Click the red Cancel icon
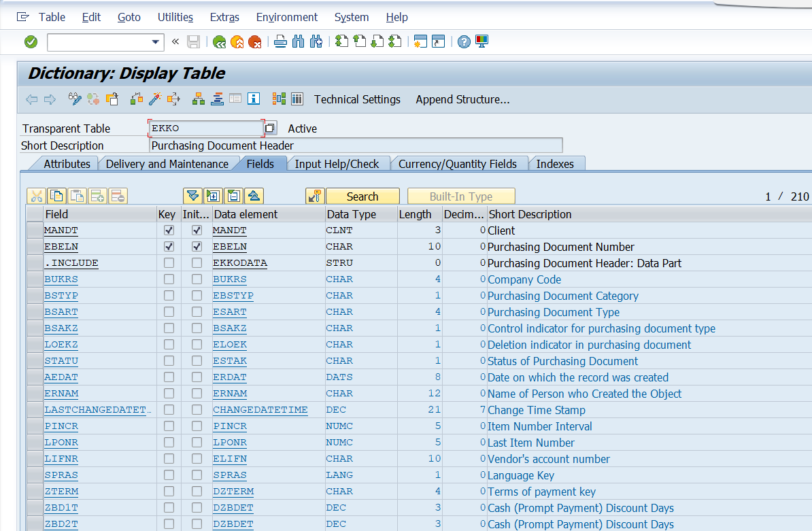The height and width of the screenshot is (531, 812). (x=254, y=42)
